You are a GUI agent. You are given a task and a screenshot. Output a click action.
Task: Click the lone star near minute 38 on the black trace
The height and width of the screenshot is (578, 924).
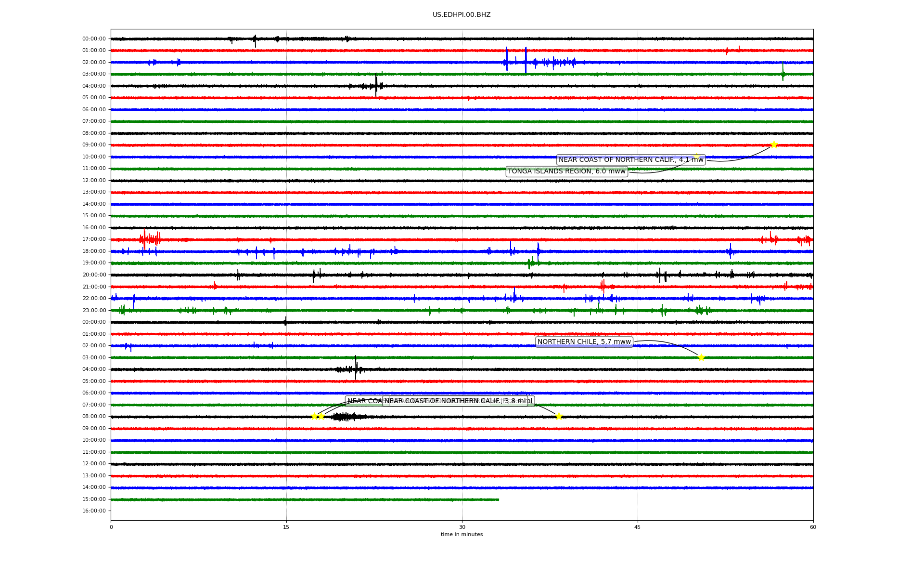[x=559, y=416]
